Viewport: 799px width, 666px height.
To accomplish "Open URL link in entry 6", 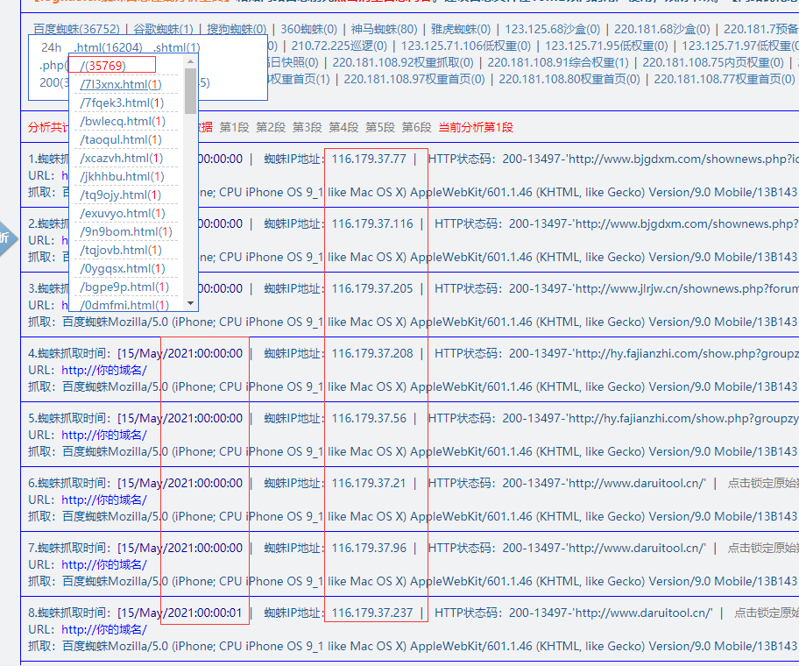I will (x=104, y=500).
